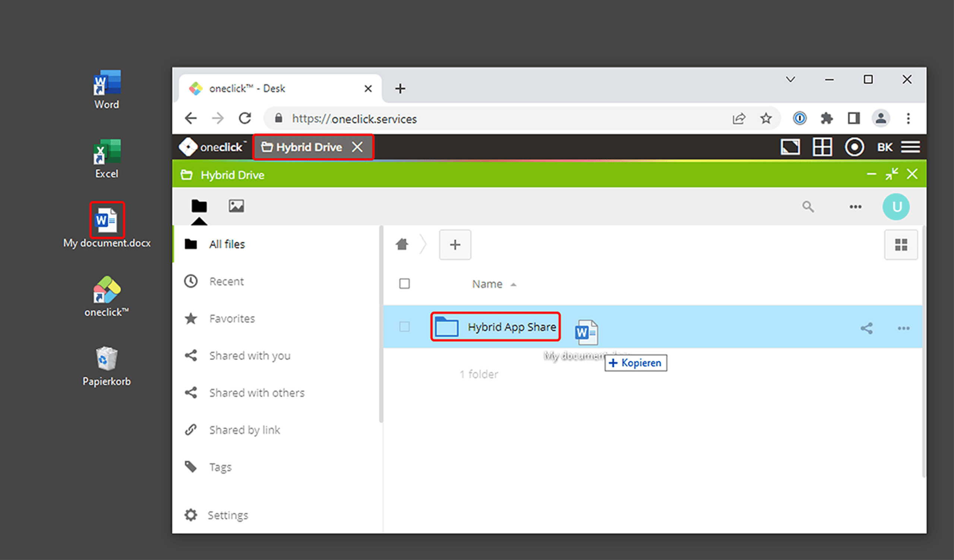Image resolution: width=954 pixels, height=560 pixels.
Task: Open three-dot actions for Hybrid App Share
Action: click(x=903, y=328)
